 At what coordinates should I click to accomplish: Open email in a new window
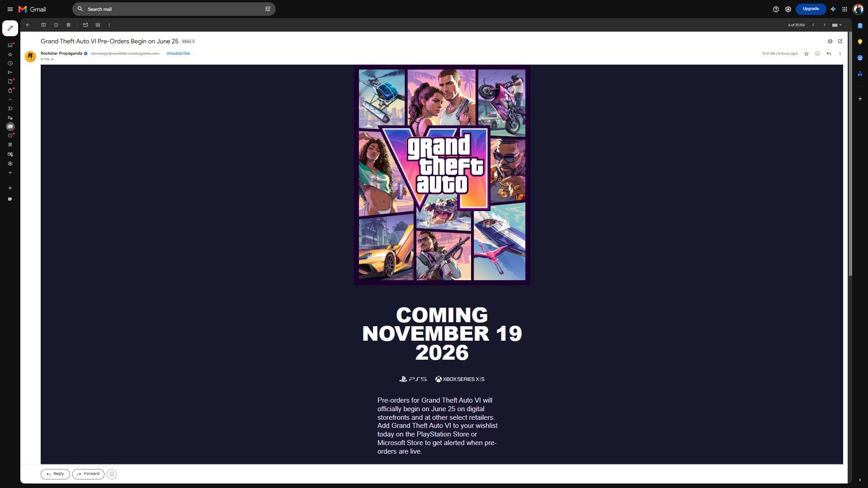point(840,41)
